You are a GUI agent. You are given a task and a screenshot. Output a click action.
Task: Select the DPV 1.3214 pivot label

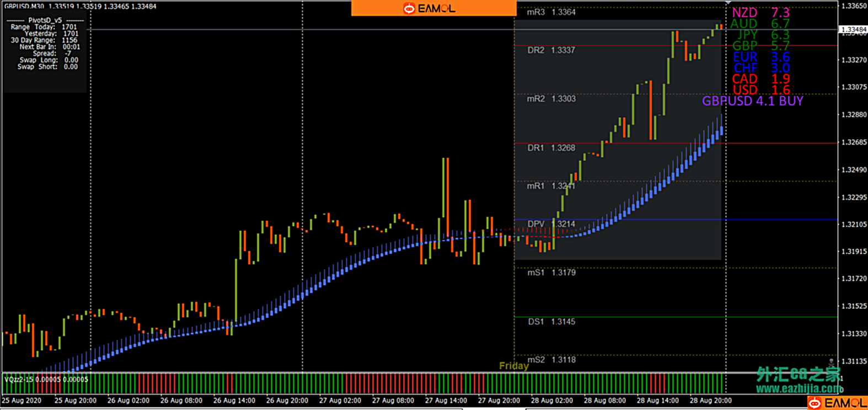[x=551, y=224]
